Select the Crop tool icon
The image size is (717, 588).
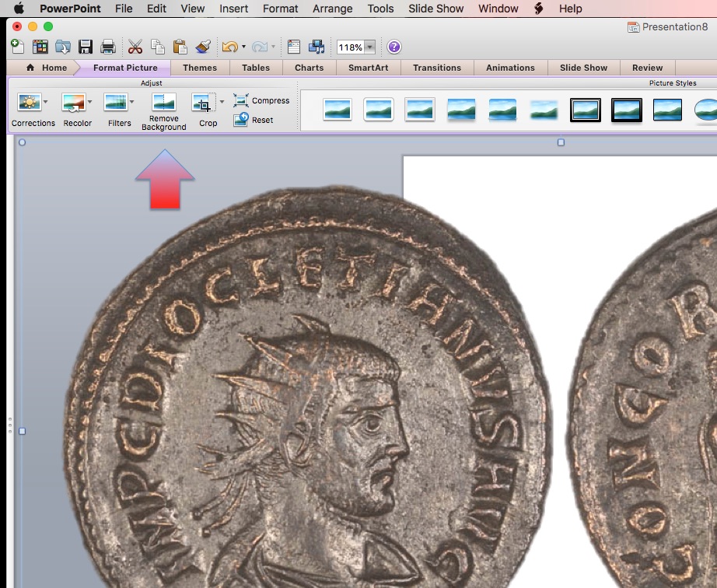point(203,103)
